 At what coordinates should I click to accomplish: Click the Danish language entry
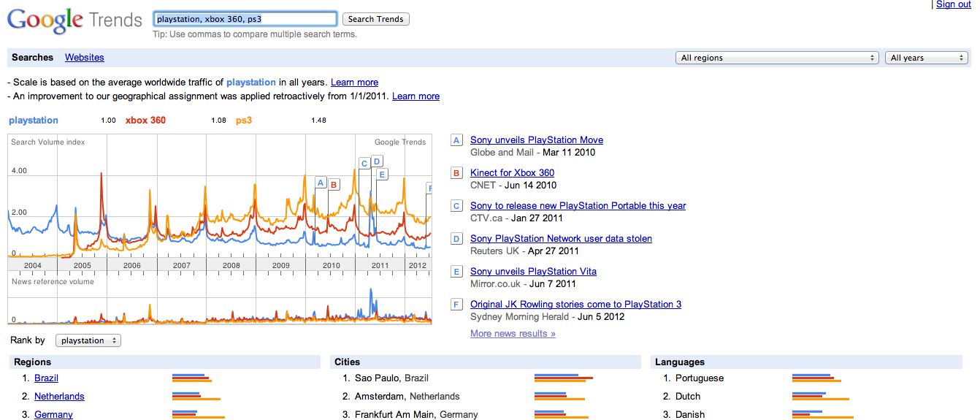click(x=690, y=415)
